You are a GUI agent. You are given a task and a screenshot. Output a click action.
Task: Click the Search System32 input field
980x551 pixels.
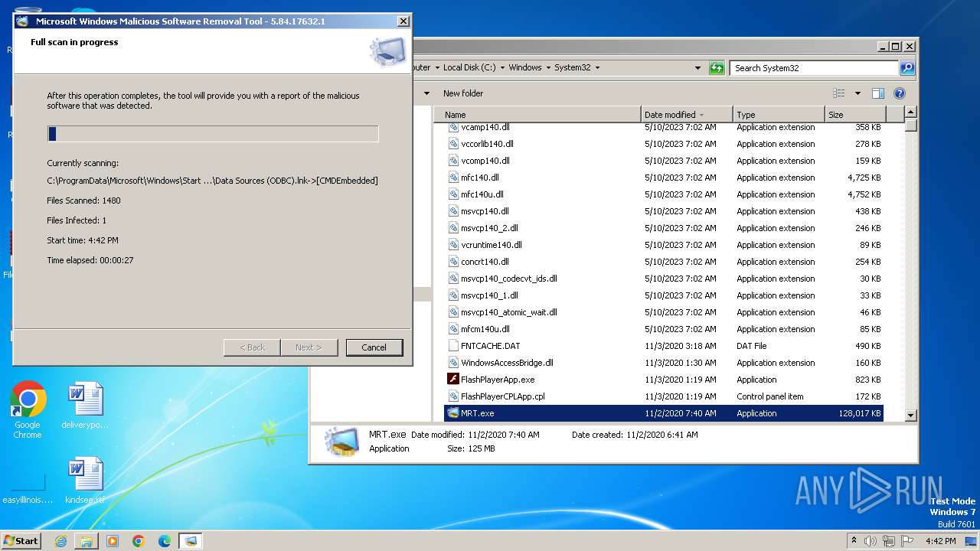point(814,68)
